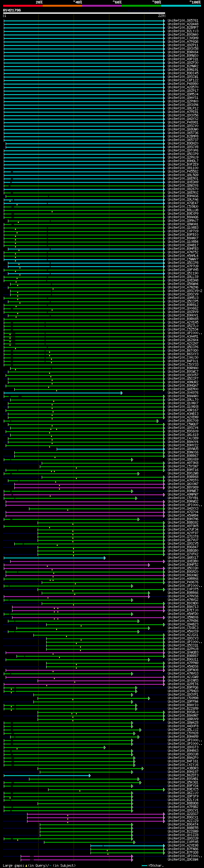Select hit UniRef100_P48981
The image size is (204, 868).
tap(183, 122)
